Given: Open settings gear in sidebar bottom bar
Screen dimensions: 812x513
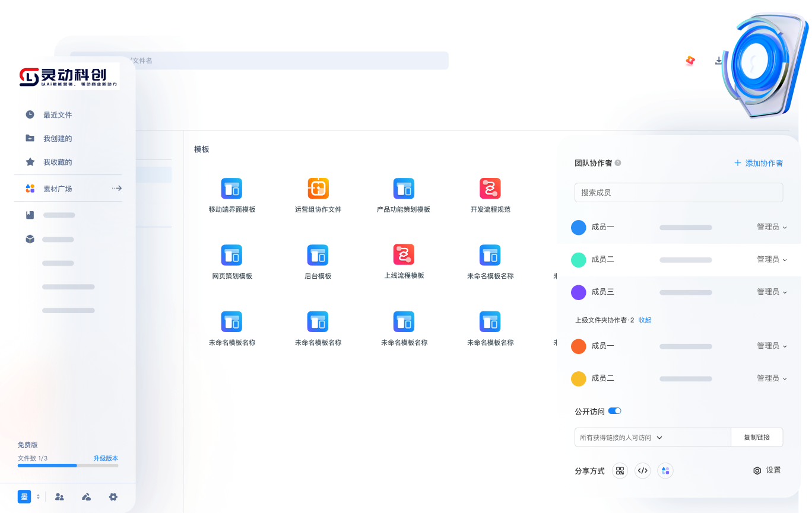Looking at the screenshot, I should pos(113,497).
